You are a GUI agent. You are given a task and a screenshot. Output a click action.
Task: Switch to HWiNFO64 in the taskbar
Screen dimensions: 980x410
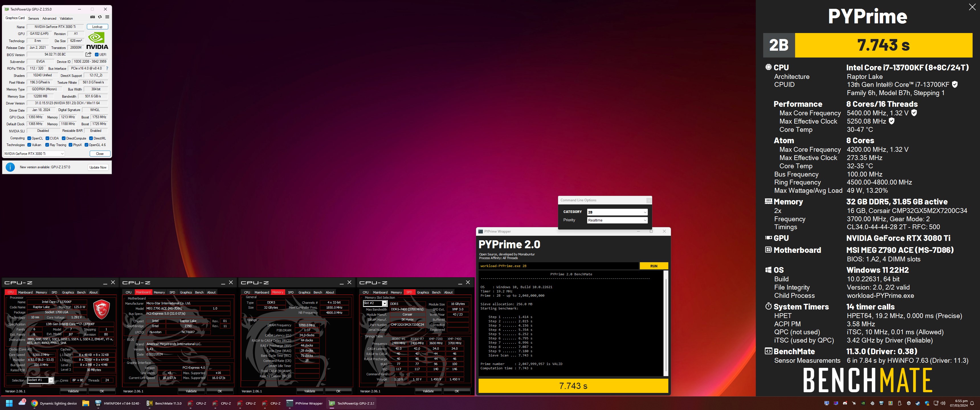(x=117, y=403)
